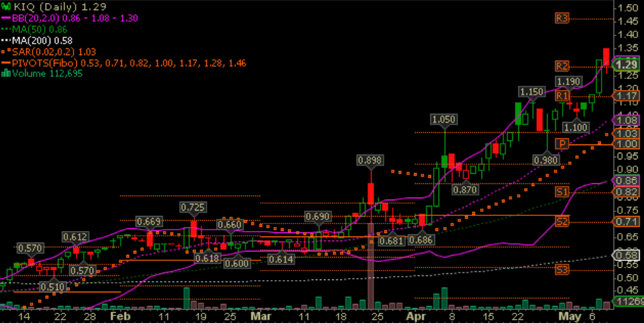Click the current price tag 1.29

(626, 65)
